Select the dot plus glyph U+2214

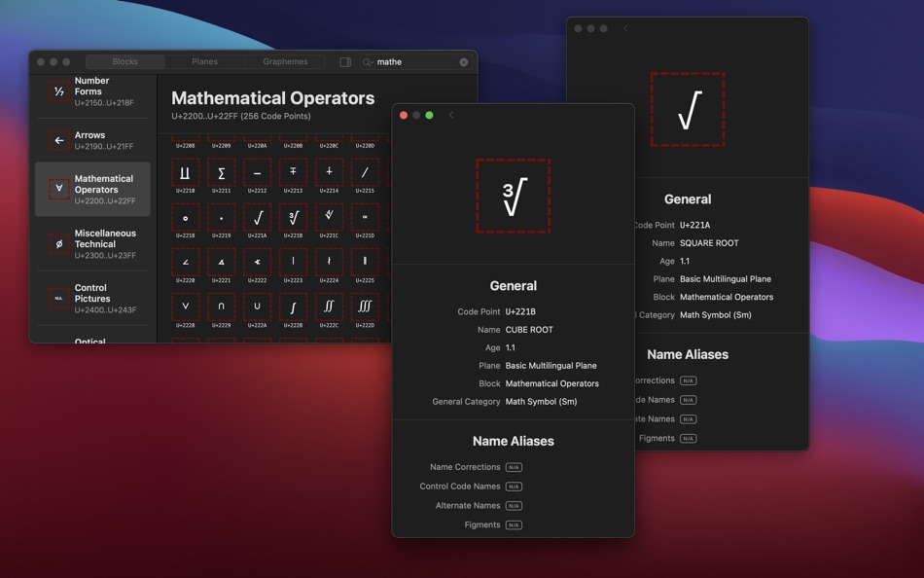(x=329, y=173)
